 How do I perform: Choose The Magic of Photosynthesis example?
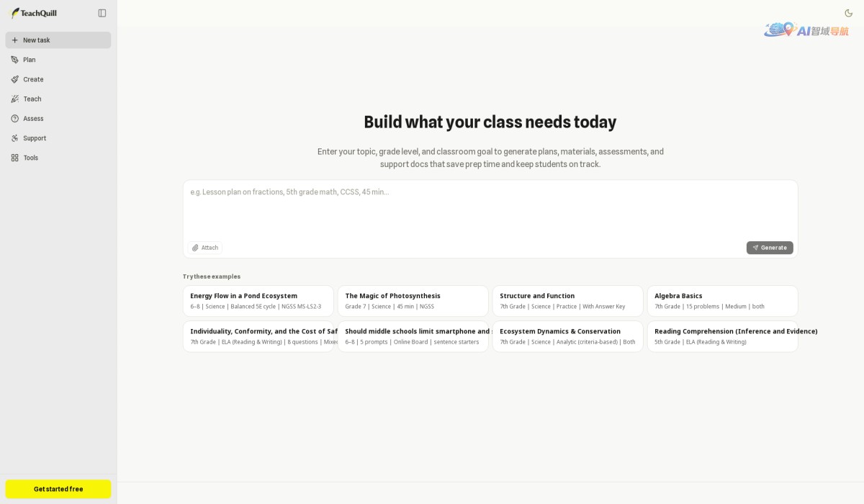[413, 301]
